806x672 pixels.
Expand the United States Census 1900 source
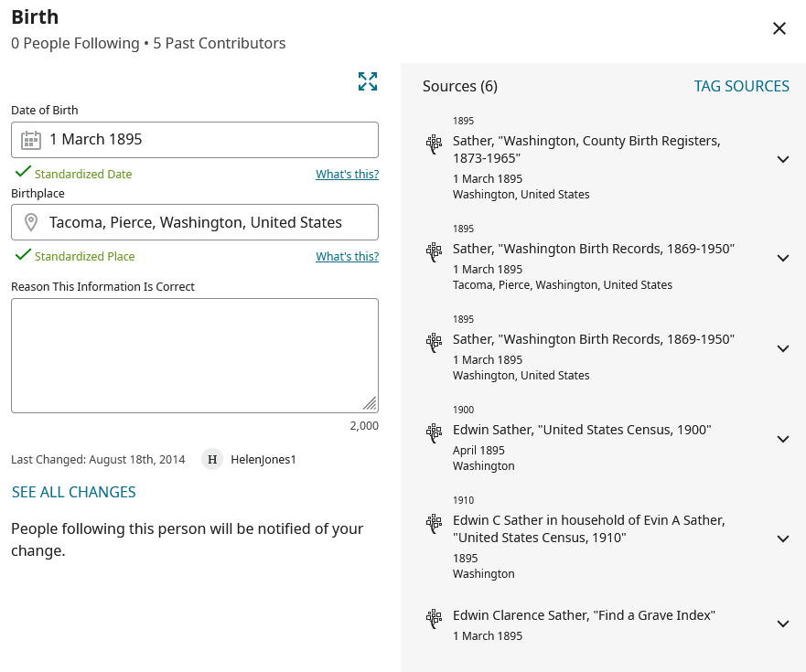point(782,439)
